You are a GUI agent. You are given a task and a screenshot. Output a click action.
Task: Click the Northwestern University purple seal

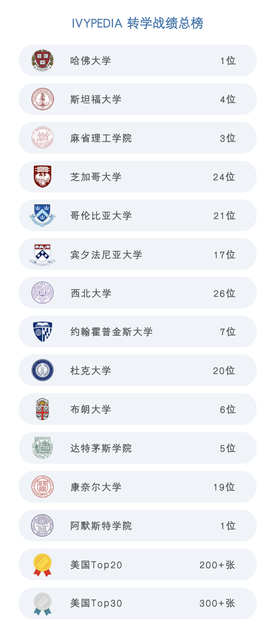tap(43, 293)
